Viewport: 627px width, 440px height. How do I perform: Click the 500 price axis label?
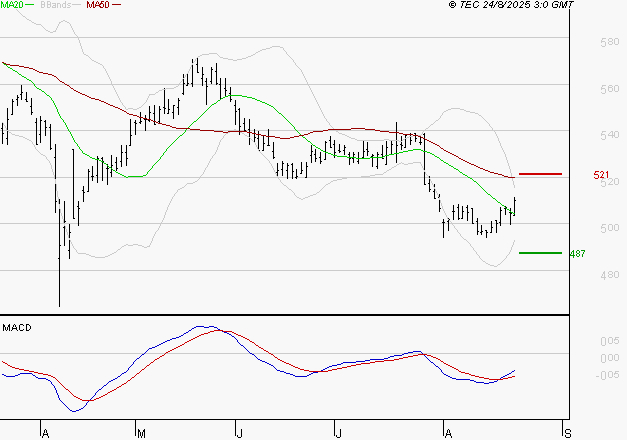[610, 228]
